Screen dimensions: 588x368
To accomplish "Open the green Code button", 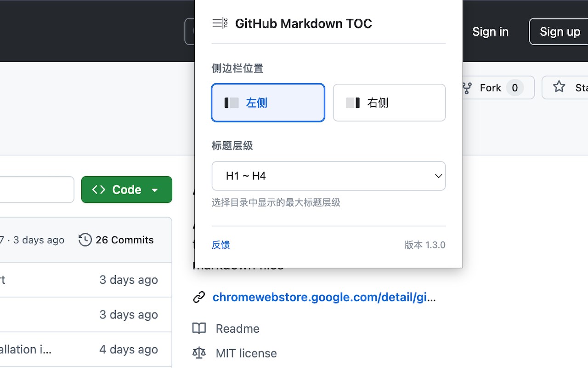I will click(x=126, y=190).
